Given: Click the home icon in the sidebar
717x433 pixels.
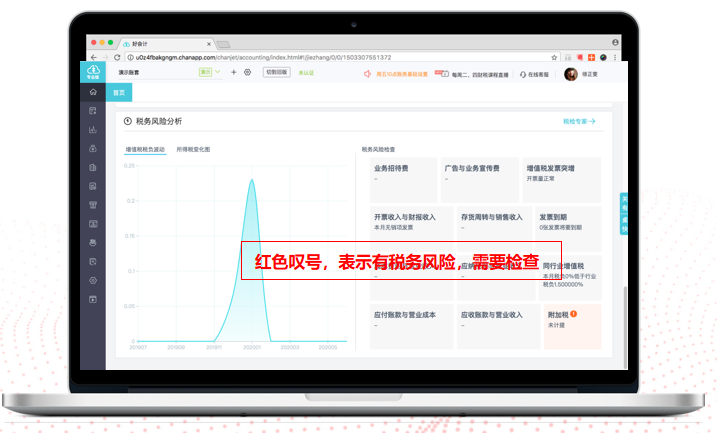Looking at the screenshot, I should click(92, 92).
